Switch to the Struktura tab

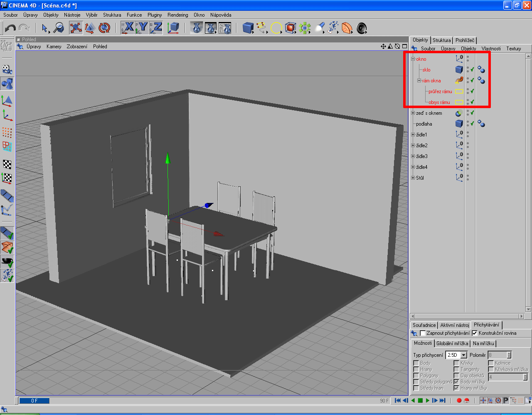pyautogui.click(x=441, y=40)
